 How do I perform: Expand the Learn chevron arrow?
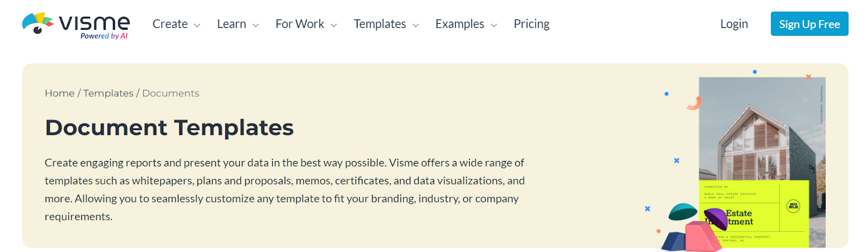point(256,25)
